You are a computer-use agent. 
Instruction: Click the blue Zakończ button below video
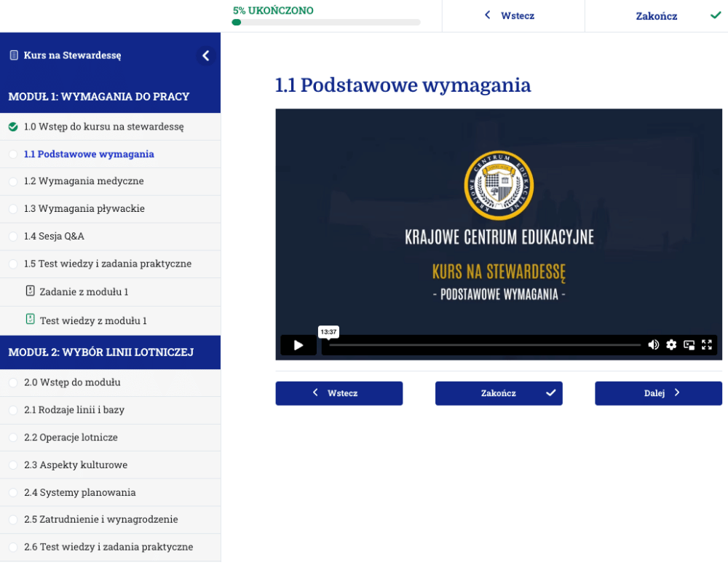[499, 393]
